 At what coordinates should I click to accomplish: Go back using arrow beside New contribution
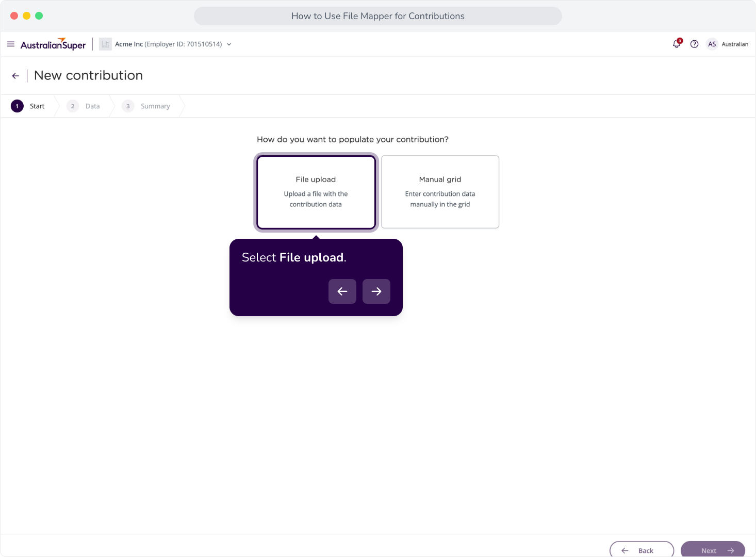pyautogui.click(x=15, y=76)
